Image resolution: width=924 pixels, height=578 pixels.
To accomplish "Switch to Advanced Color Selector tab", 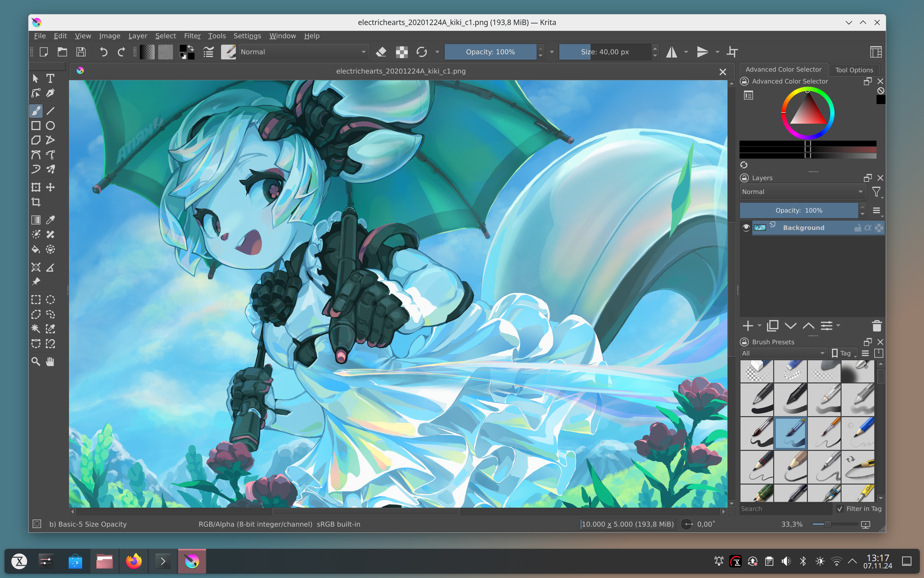I will (x=783, y=70).
